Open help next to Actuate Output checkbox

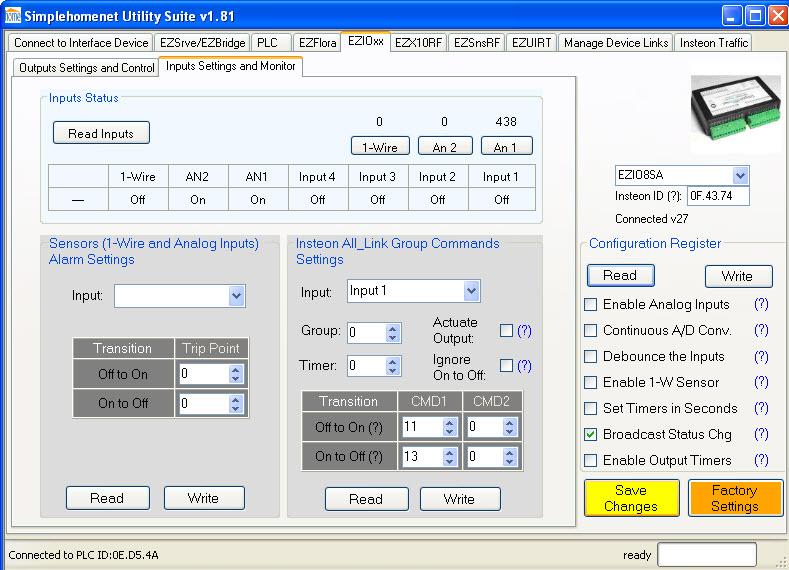pos(524,331)
